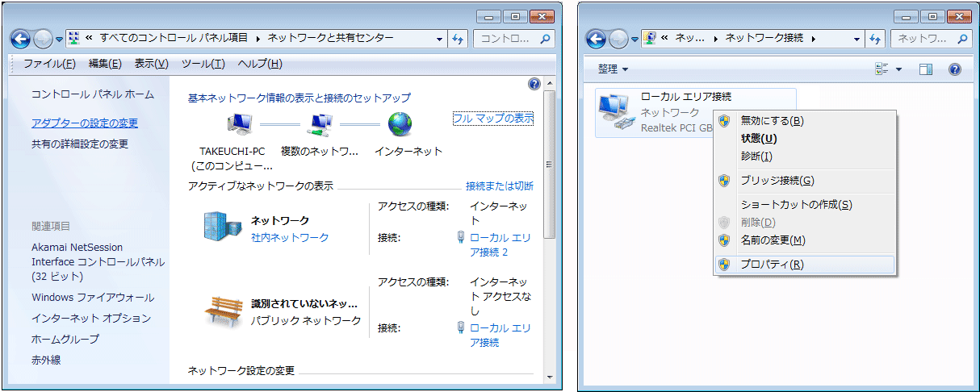Open address bar history dropdown in Sharing Center
The image size is (980, 392).
tap(440, 39)
